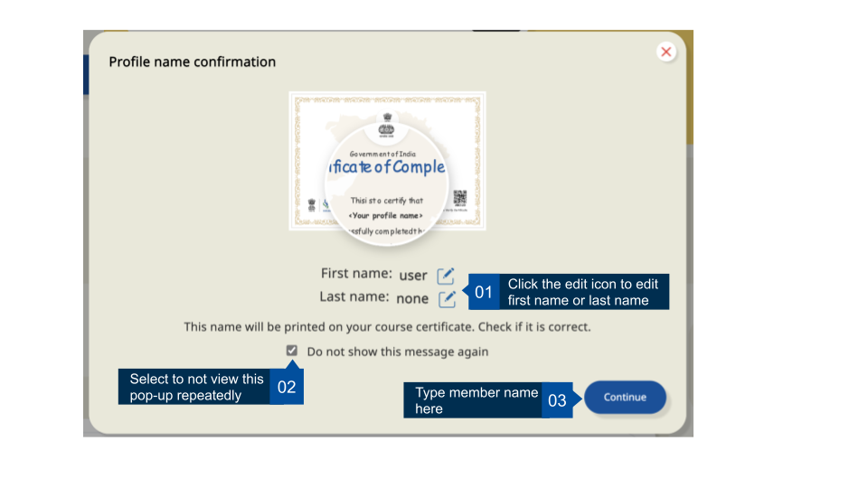Click the 01 step number badge
This screenshot has height=488, width=868.
point(484,292)
